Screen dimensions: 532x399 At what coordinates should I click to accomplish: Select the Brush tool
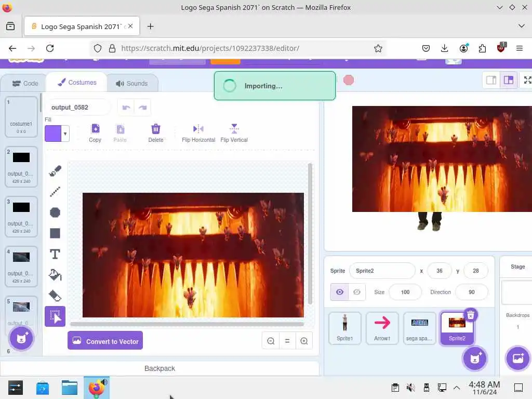pos(55,170)
